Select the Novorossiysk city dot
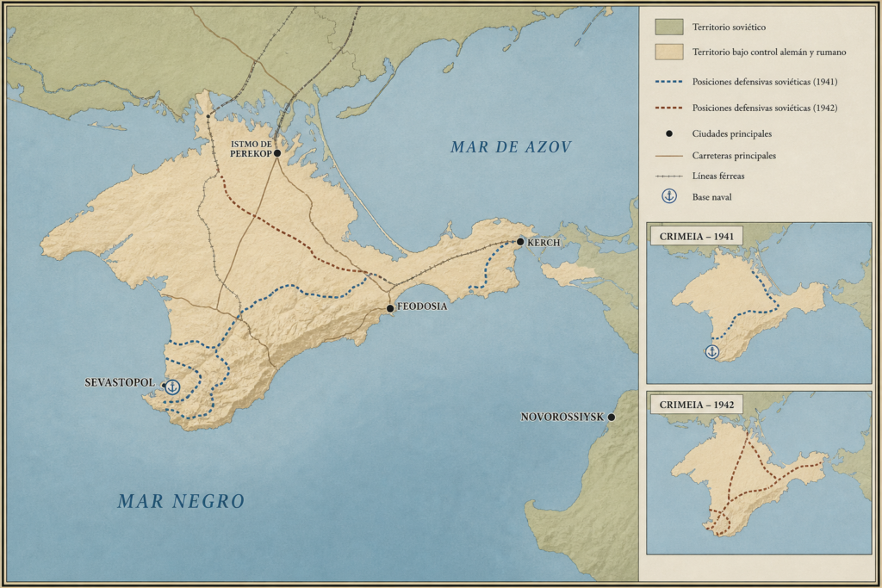 611,417
